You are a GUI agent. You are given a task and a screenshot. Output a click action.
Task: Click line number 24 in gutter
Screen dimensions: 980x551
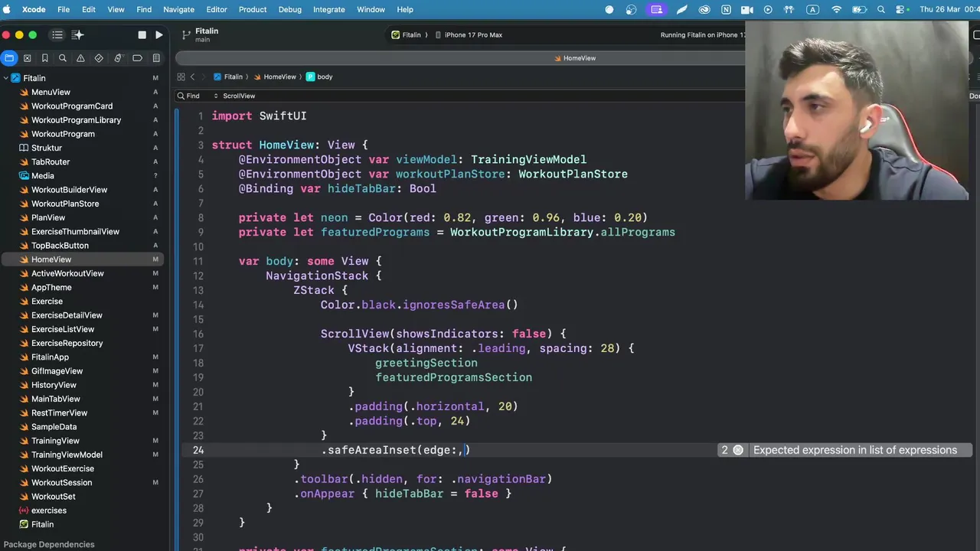coord(198,450)
